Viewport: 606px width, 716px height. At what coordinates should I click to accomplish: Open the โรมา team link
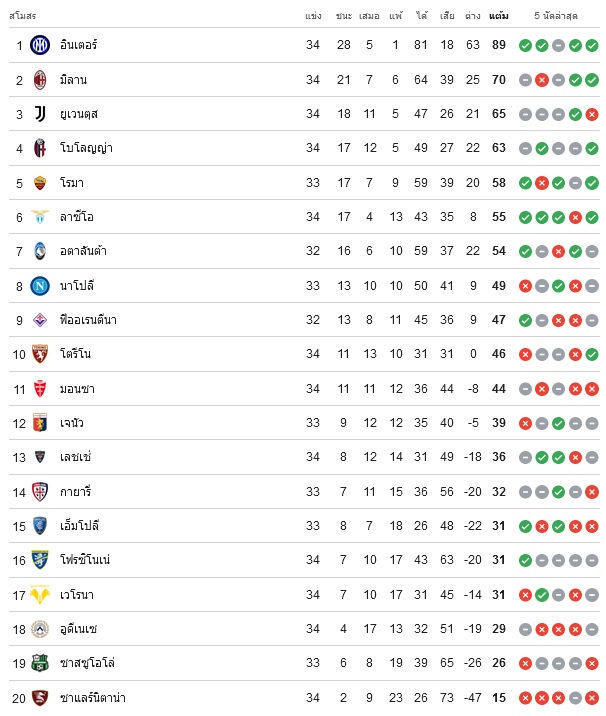(72, 183)
